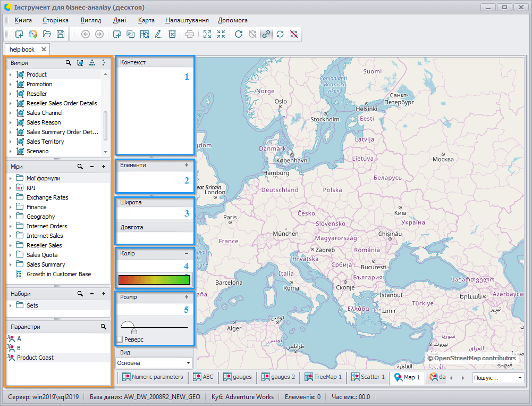532x406 pixels.
Task: Click the Refresh data icon
Action: (239, 34)
